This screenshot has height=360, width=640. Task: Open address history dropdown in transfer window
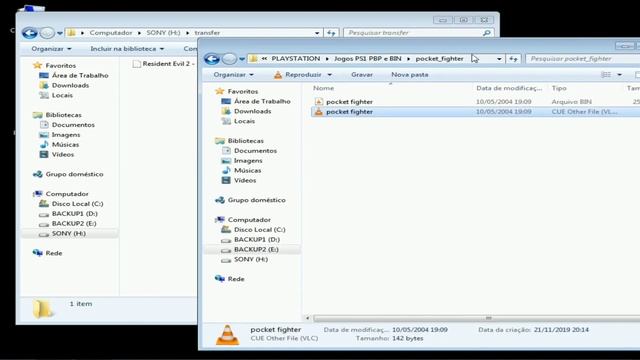(317, 33)
